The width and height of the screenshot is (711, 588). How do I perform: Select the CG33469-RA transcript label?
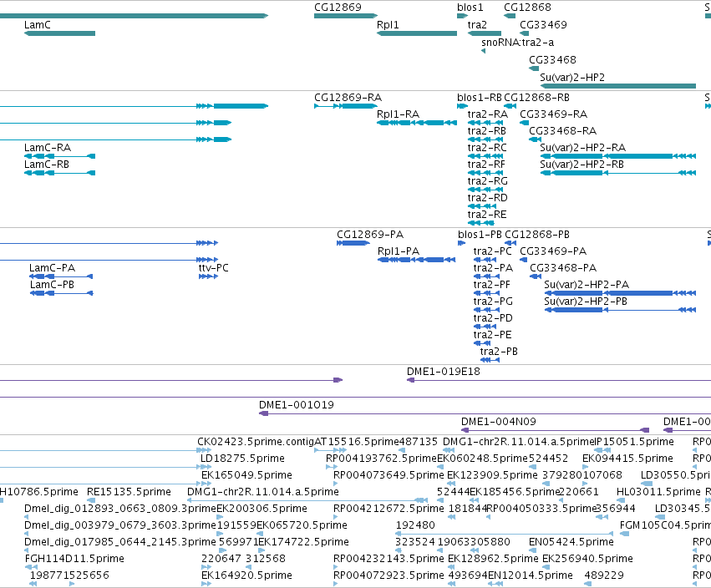coord(553,114)
